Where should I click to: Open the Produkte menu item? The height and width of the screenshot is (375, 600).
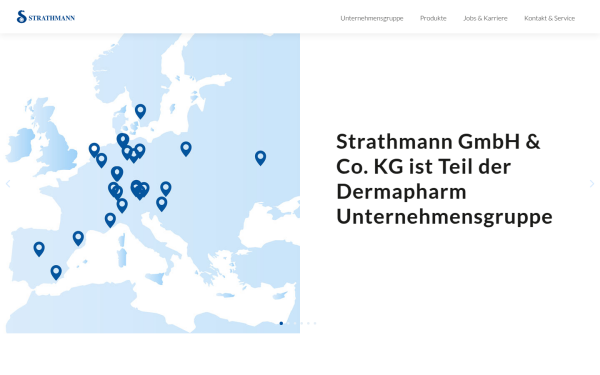point(433,18)
